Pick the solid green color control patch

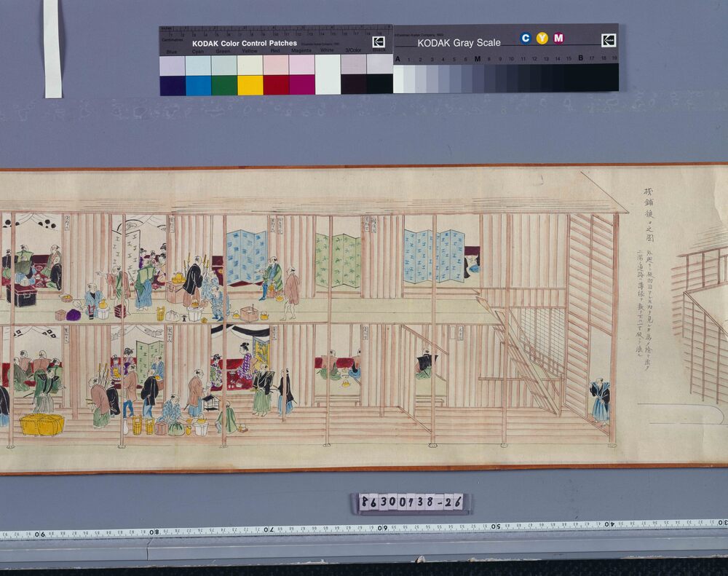point(224,85)
